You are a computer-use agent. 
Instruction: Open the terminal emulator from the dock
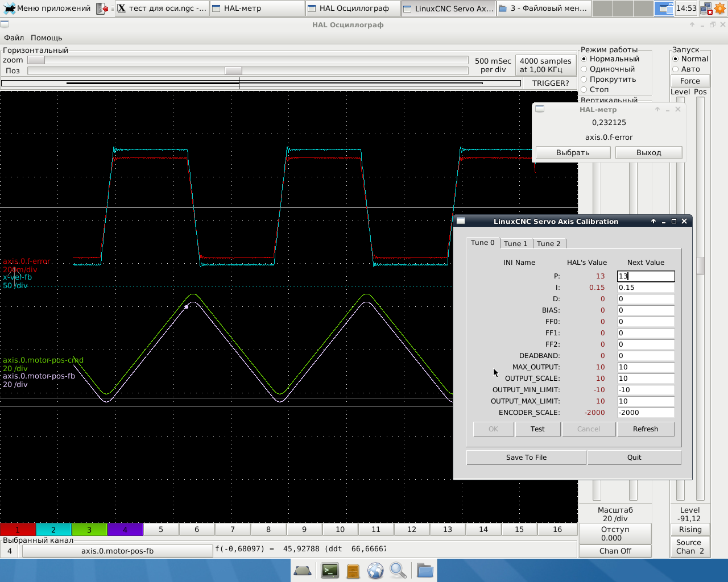coord(330,570)
